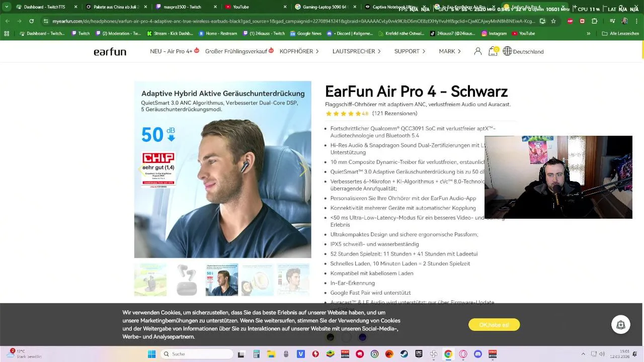Select the dark blue color swatch

362,337
